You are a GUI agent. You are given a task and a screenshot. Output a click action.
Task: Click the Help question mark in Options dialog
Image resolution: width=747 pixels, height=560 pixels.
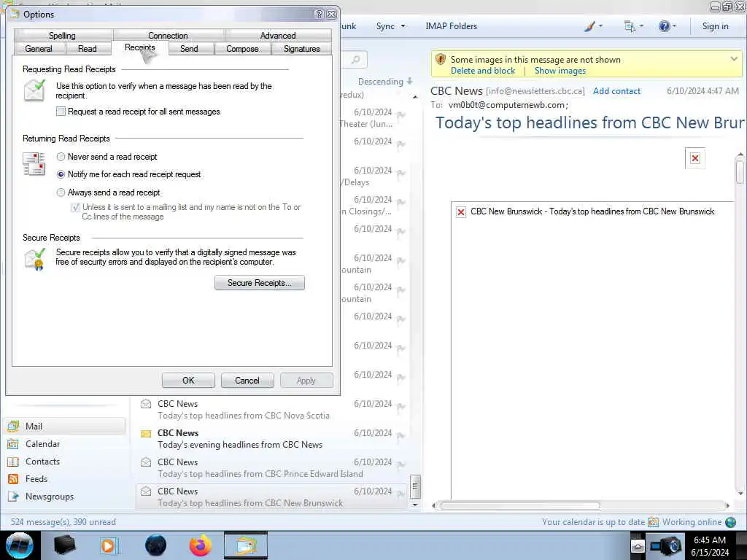tap(320, 15)
